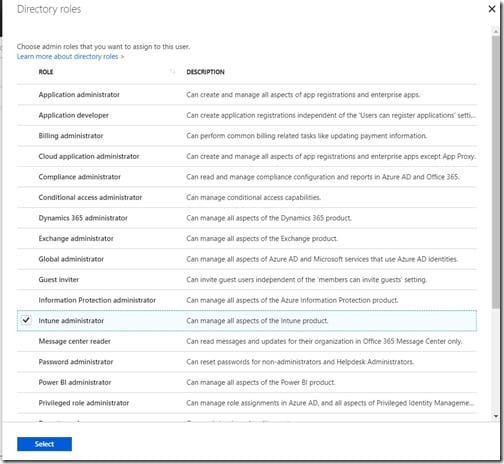Click the 'Choose admin roles' instruction text
The image size is (504, 464).
(x=103, y=47)
